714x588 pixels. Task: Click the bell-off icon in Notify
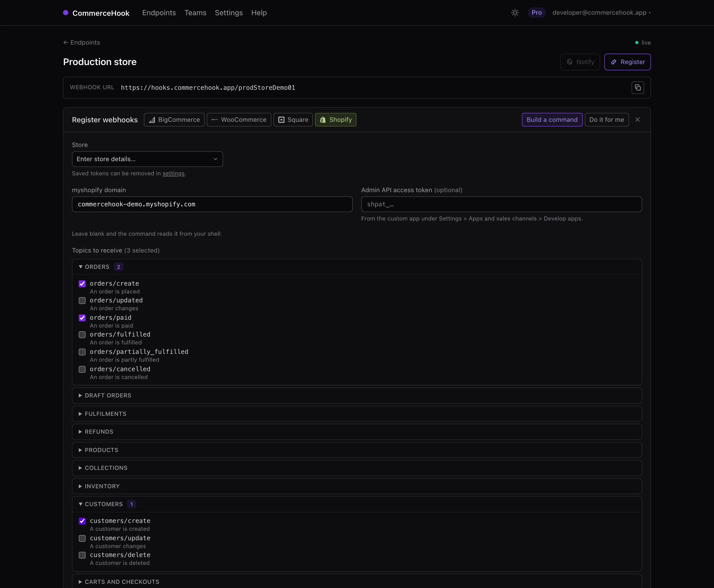570,62
